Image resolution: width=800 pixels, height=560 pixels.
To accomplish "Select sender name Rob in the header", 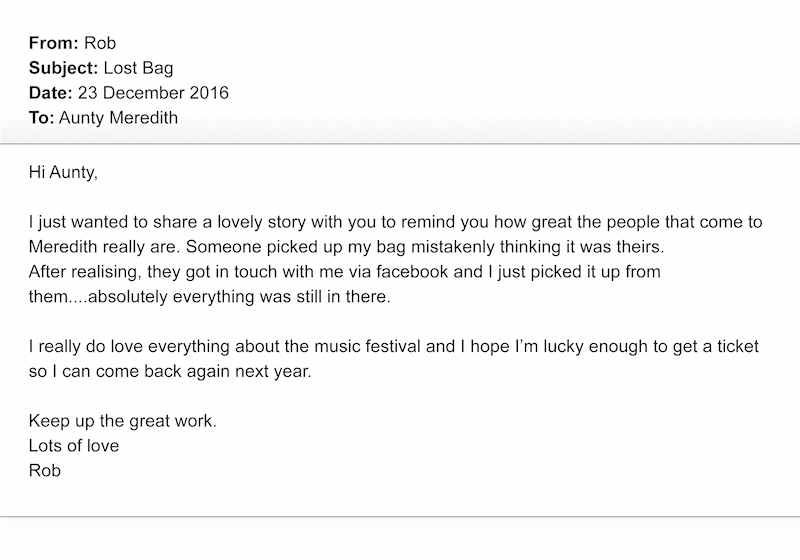I will coord(100,43).
